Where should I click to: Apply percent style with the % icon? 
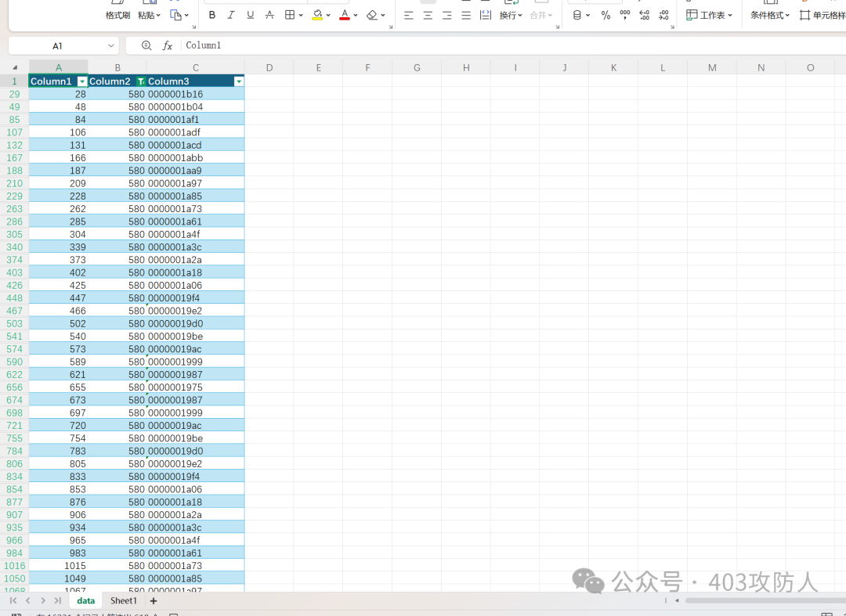coord(606,15)
